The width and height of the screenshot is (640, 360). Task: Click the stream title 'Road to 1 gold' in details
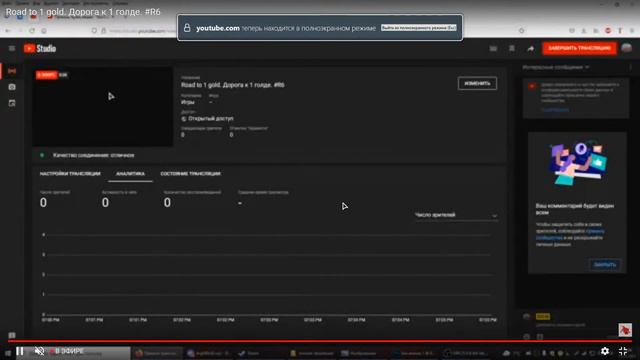pyautogui.click(x=233, y=85)
